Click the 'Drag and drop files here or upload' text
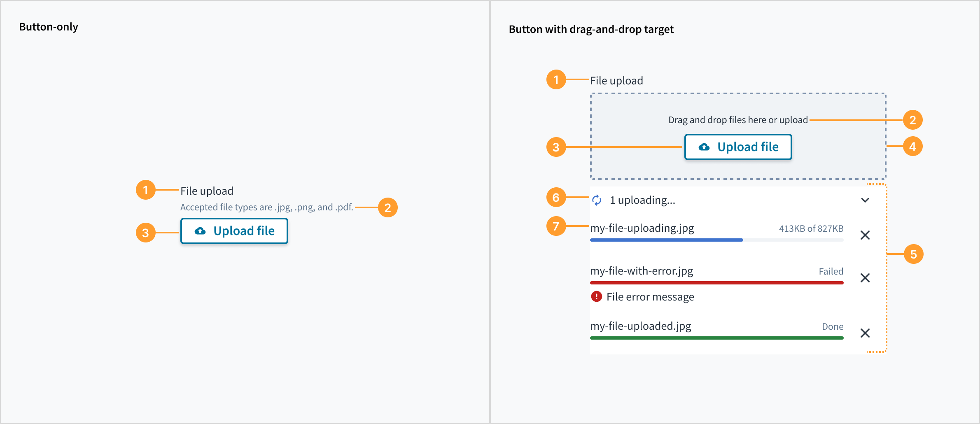This screenshot has height=424, width=980. pyautogui.click(x=738, y=120)
